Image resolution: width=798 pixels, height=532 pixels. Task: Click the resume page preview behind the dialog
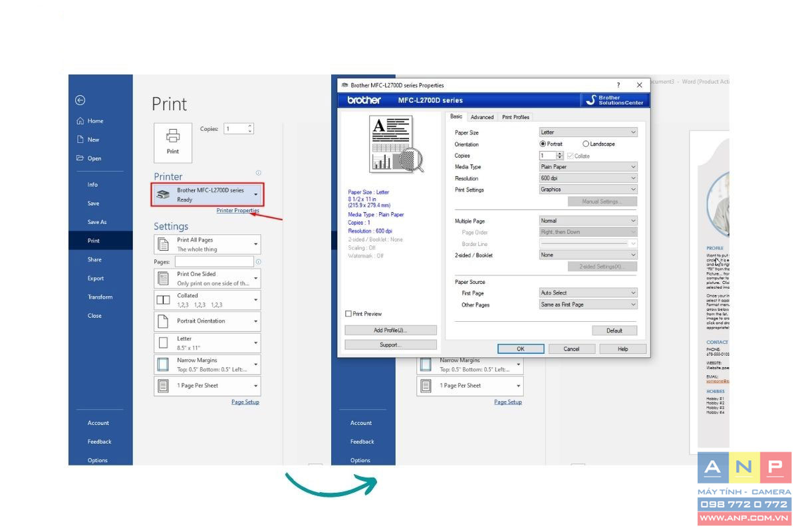pyautogui.click(x=710, y=293)
